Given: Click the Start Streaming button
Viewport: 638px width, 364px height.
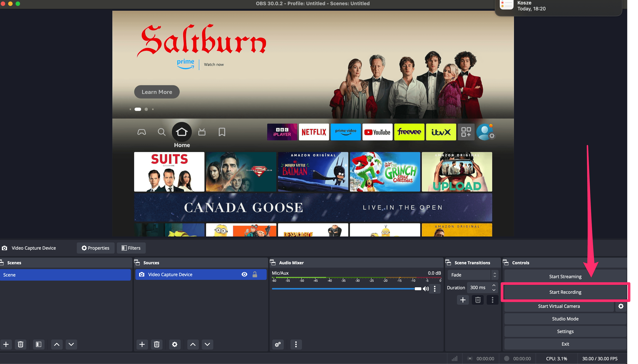Looking at the screenshot, I should [x=565, y=276].
